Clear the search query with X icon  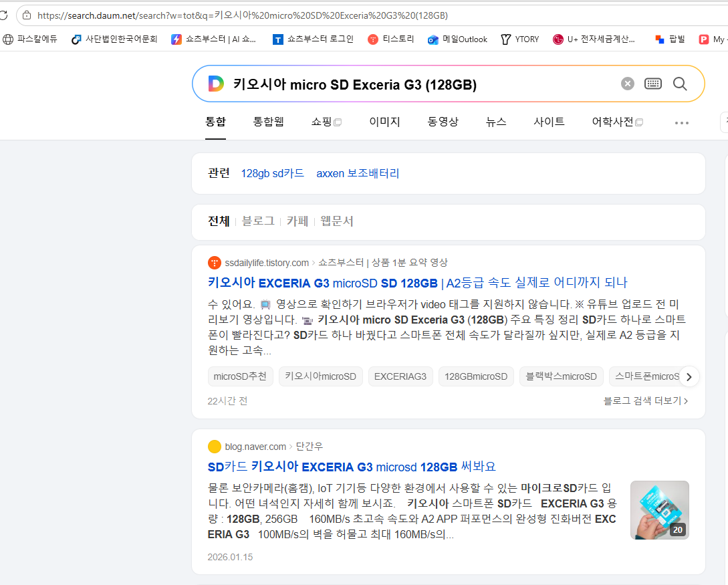coord(627,84)
